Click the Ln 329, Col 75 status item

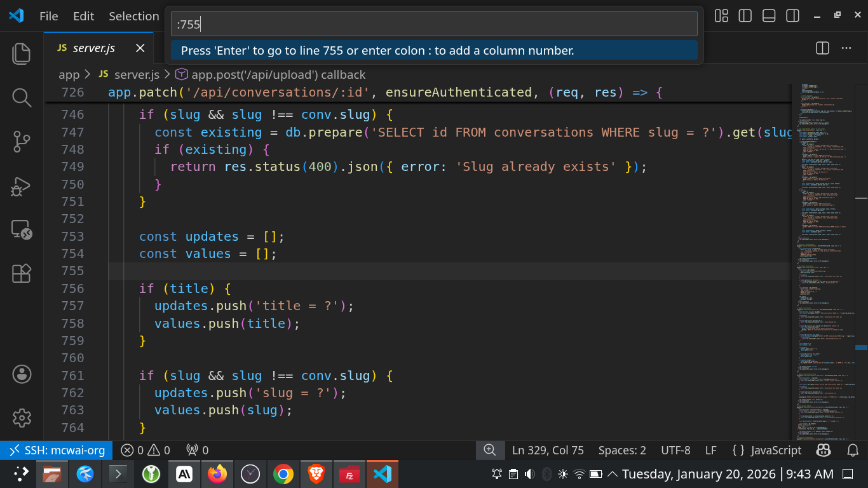coord(548,450)
